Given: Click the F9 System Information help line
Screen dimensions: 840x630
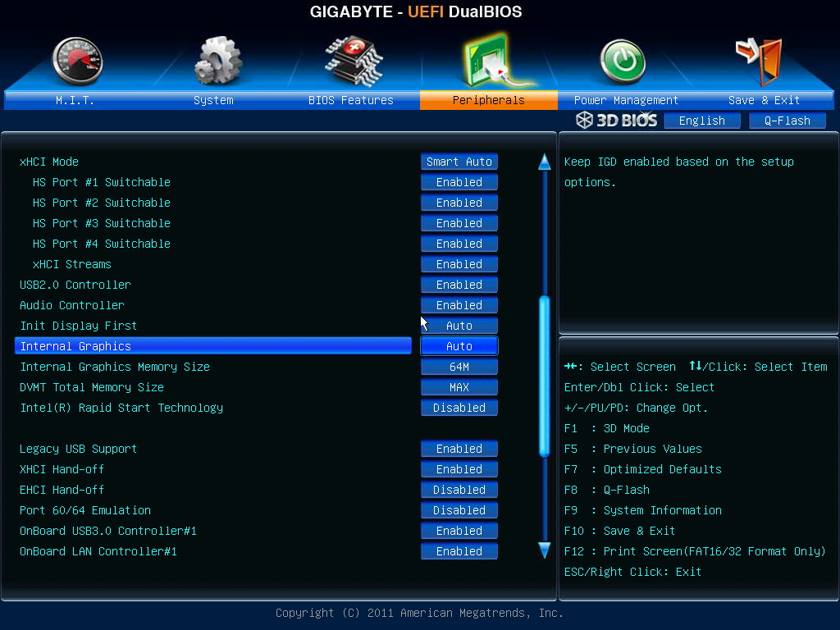Looking at the screenshot, I should [643, 510].
